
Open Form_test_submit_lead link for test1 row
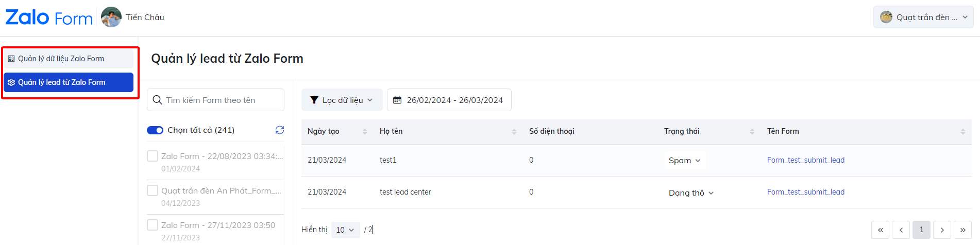[805, 160]
